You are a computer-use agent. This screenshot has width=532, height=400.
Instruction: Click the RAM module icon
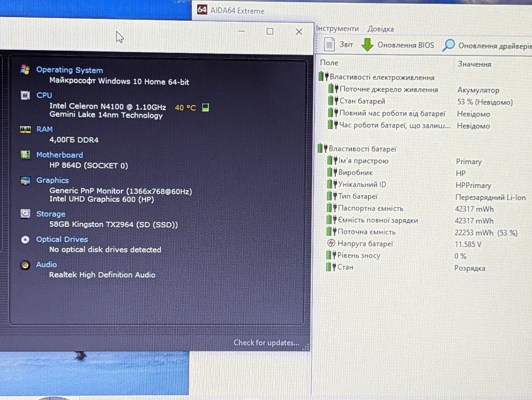(25, 130)
